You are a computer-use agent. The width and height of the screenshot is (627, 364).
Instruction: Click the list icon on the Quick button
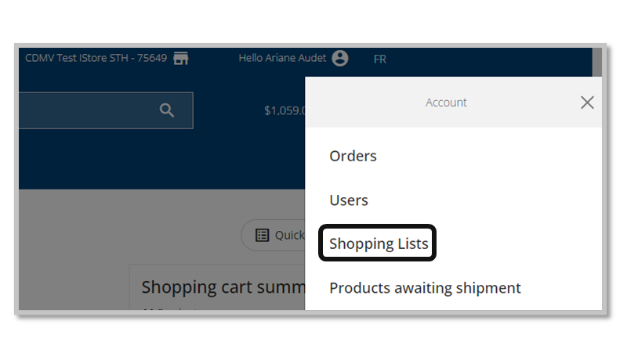pyautogui.click(x=263, y=235)
